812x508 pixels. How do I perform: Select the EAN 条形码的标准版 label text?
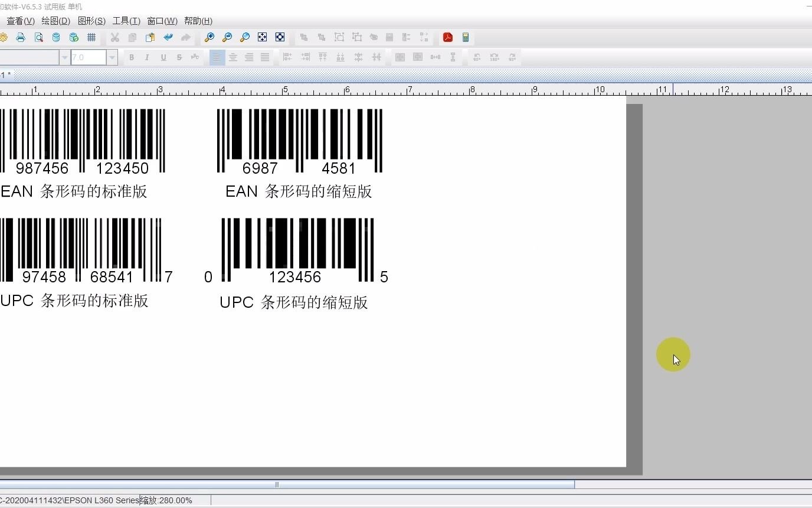74,191
